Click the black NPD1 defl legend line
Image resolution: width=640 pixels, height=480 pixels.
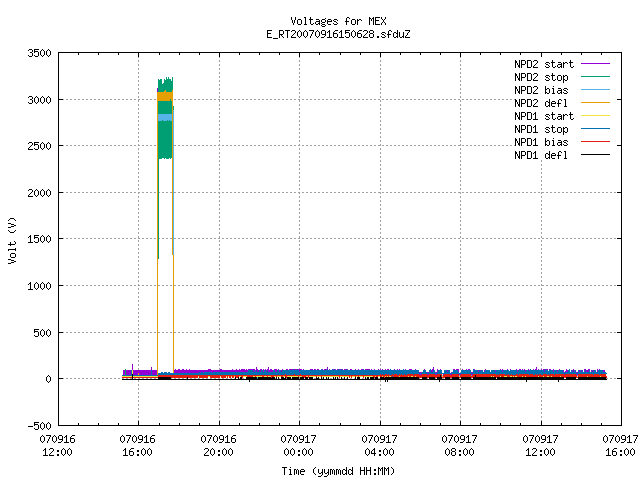pos(595,155)
